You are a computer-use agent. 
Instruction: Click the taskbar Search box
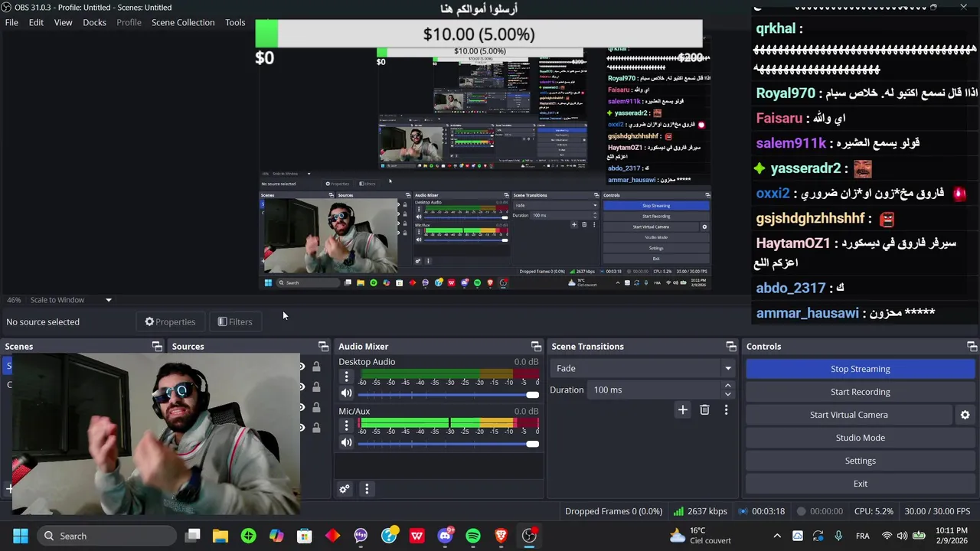click(x=106, y=536)
